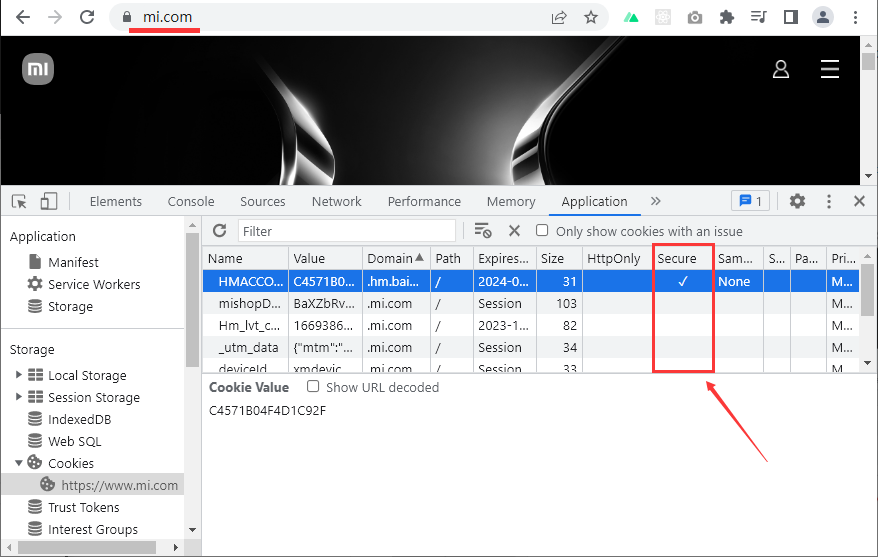The height and width of the screenshot is (557, 878).
Task: Enable Only show cookies with an issue
Action: click(x=542, y=230)
